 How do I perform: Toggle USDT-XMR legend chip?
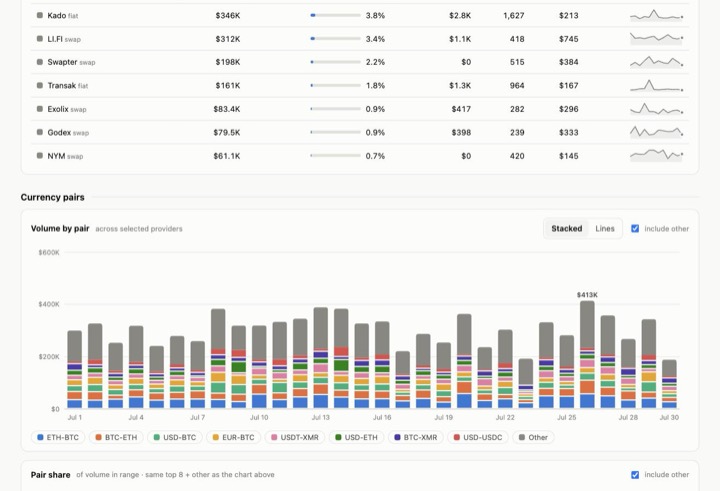click(x=295, y=437)
